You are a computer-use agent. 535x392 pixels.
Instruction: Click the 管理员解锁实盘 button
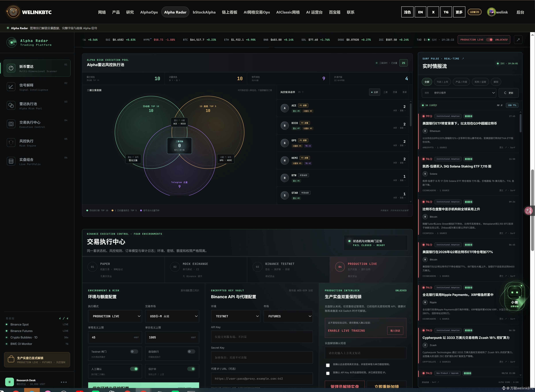pos(345,385)
